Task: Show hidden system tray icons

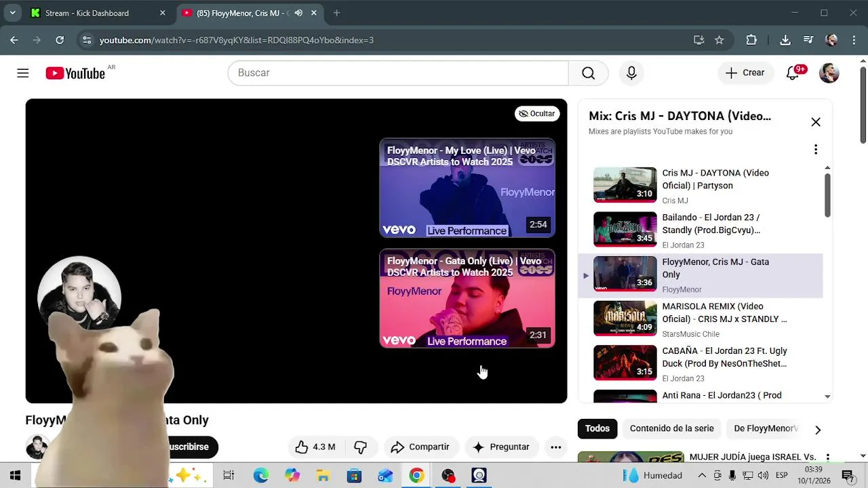Action: pos(702,475)
